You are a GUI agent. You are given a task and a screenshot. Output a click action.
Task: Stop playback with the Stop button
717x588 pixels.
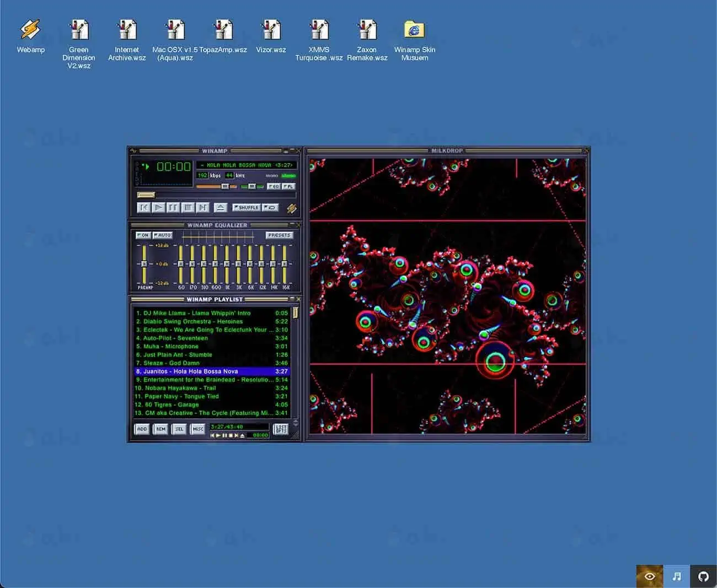click(x=188, y=208)
